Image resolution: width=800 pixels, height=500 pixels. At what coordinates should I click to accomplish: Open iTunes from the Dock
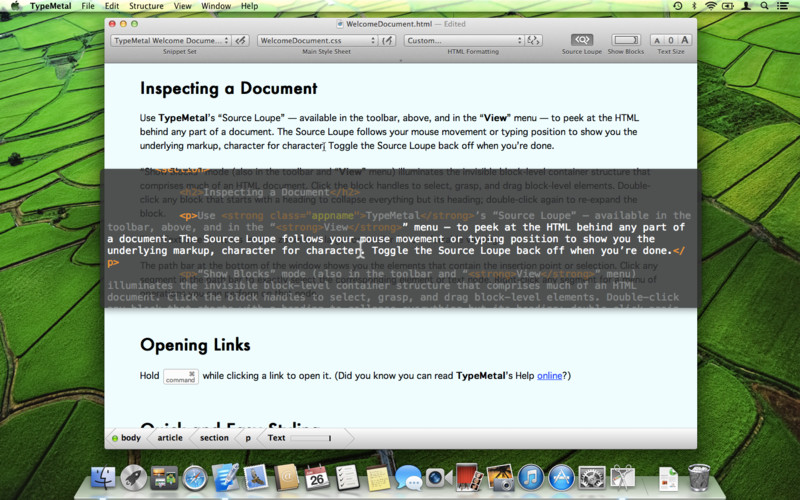click(x=531, y=478)
